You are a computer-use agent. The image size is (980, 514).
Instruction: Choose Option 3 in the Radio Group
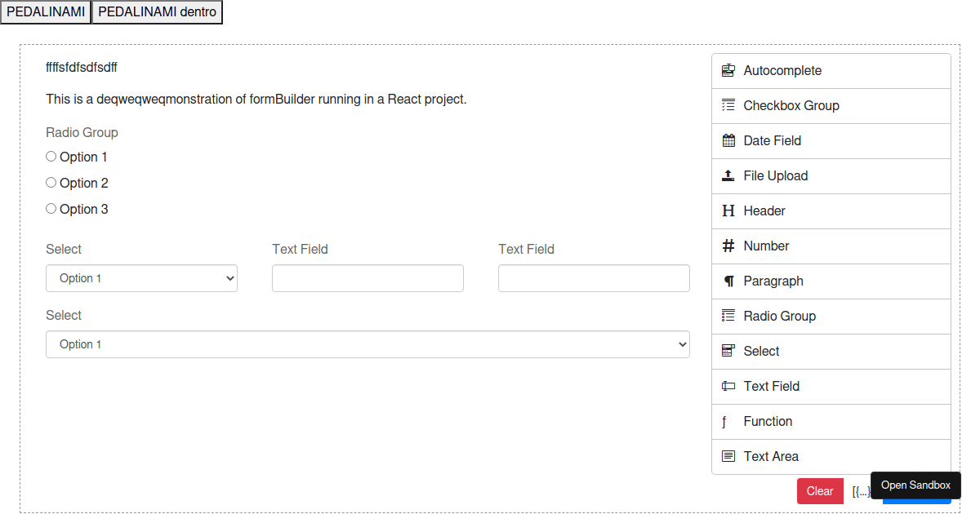(x=51, y=208)
